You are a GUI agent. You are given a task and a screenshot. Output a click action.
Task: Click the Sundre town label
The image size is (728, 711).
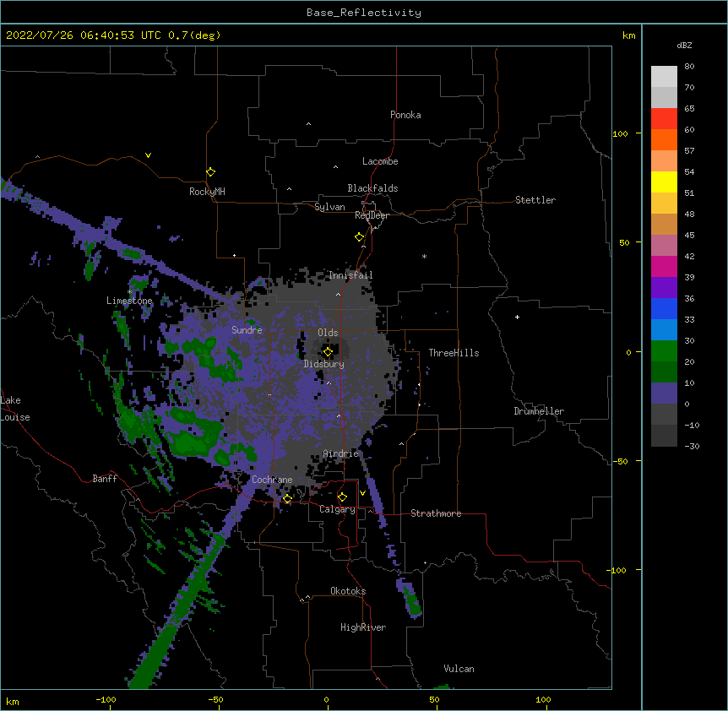pyautogui.click(x=247, y=330)
